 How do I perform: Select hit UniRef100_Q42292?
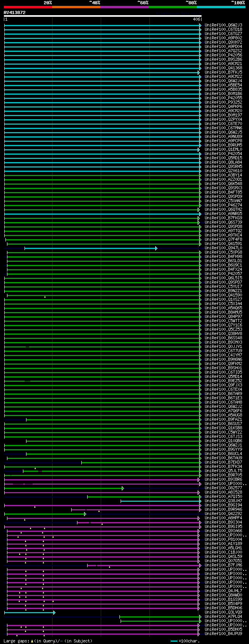click(223, 513)
